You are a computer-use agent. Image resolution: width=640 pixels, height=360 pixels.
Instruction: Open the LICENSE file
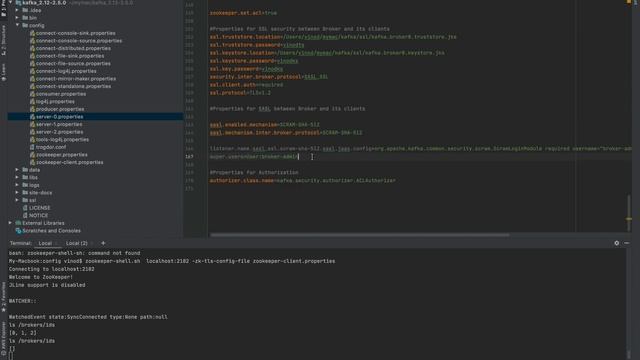tap(40, 208)
